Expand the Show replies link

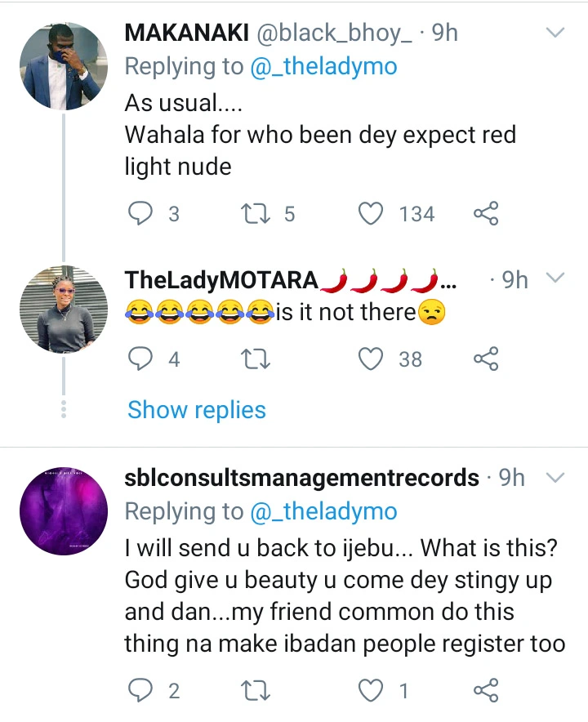197,409
